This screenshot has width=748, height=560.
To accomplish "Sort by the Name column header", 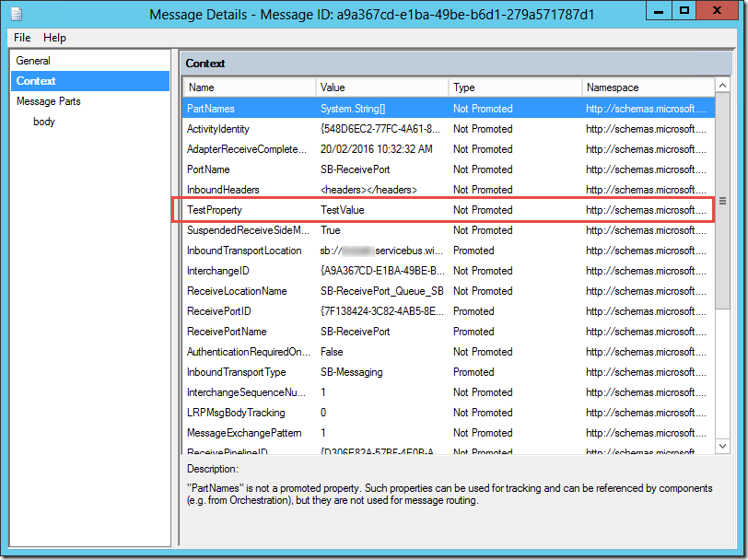I will point(248,87).
